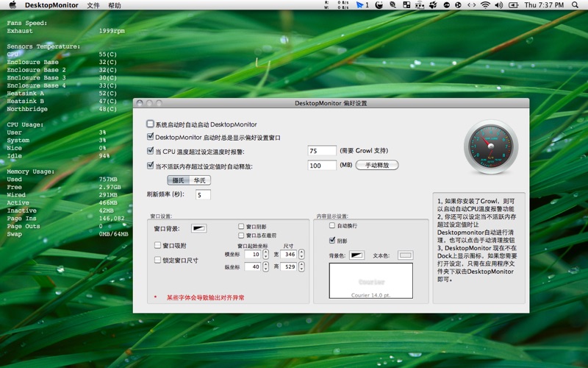Click the Growl tips text panel

pos(478,248)
